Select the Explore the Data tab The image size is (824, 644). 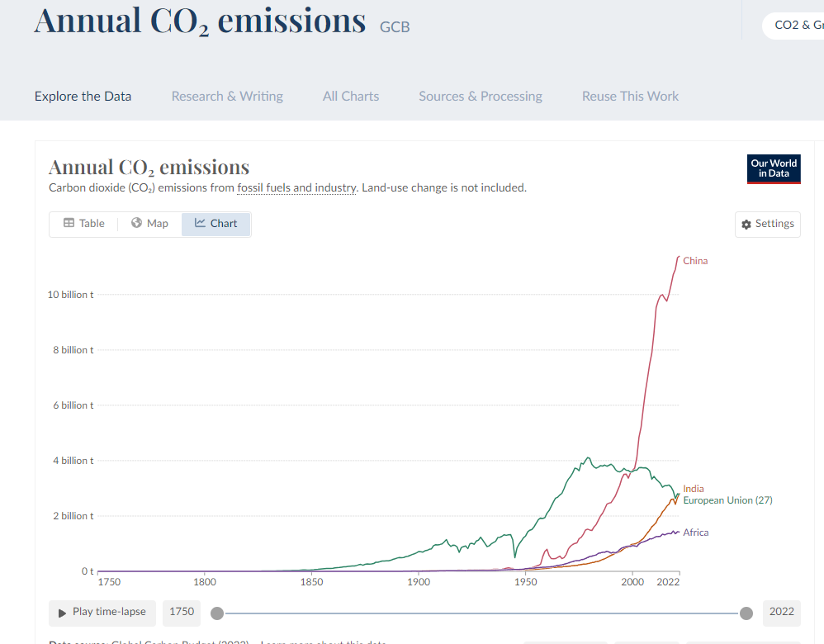coord(83,97)
